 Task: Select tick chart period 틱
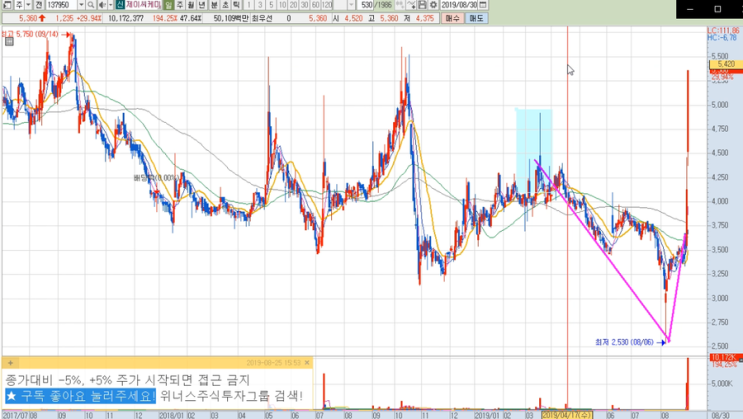236,5
